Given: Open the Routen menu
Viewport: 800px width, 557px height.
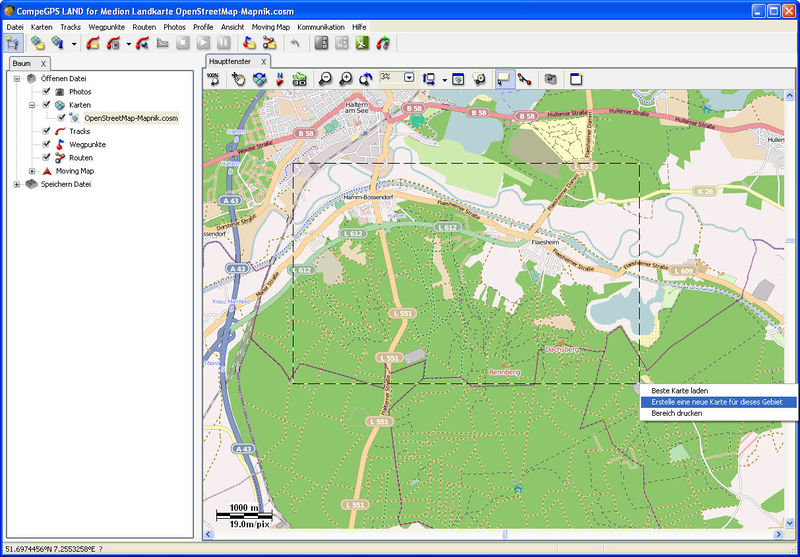Looking at the screenshot, I should tap(144, 27).
